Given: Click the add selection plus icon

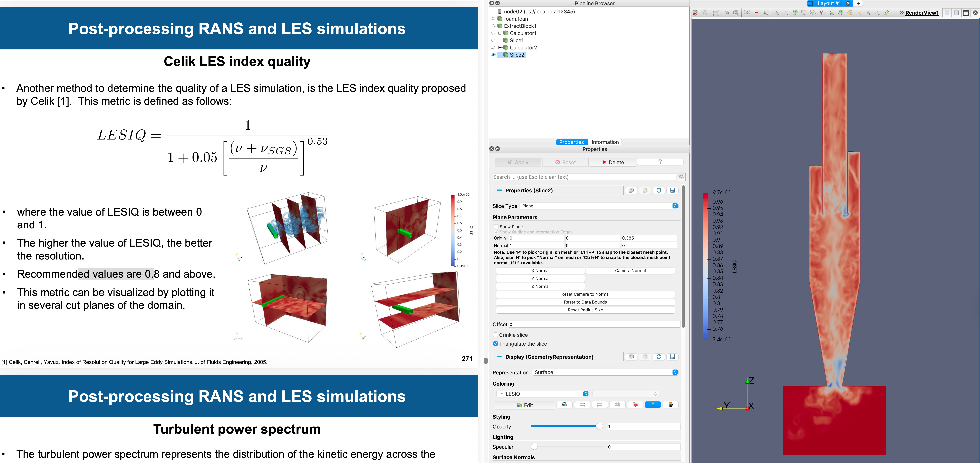Looking at the screenshot, I should tap(747, 13).
